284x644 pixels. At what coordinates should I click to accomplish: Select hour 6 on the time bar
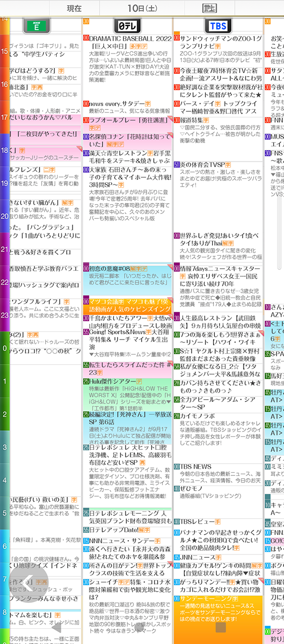point(5,546)
